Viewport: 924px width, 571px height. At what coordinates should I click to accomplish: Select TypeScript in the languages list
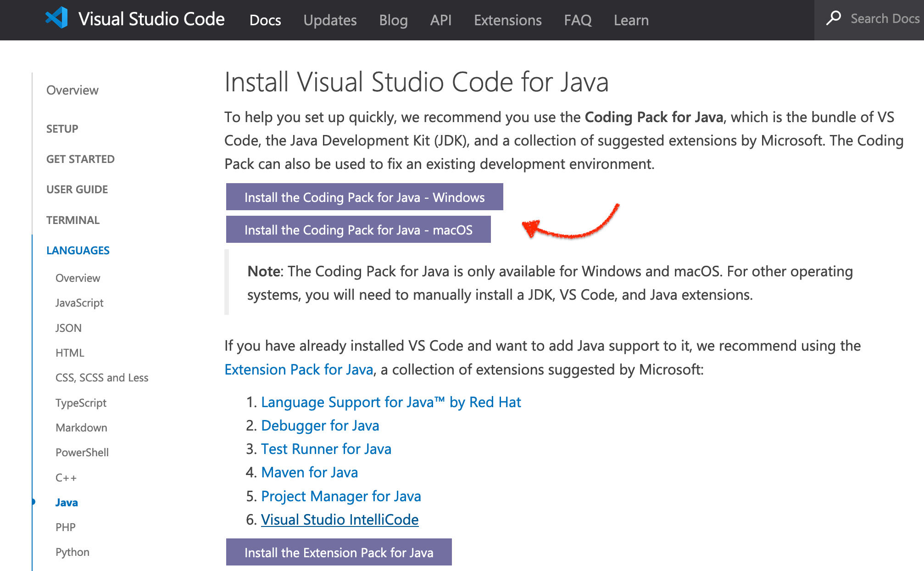pos(81,403)
